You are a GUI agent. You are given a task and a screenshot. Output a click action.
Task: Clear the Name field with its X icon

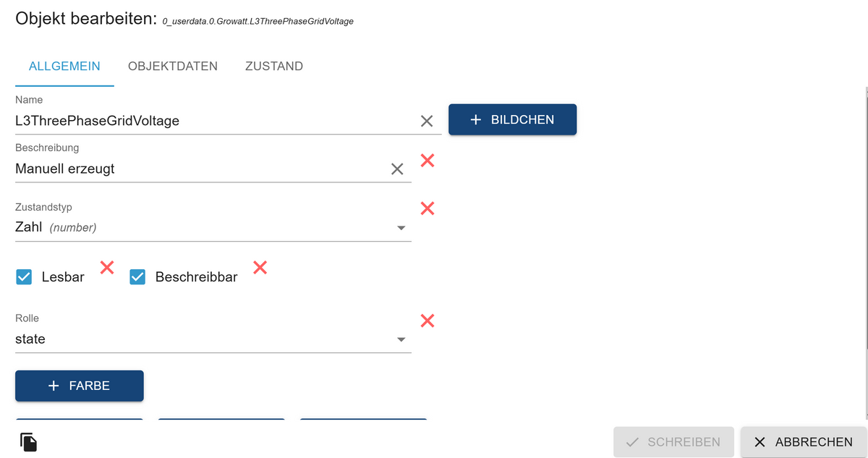coord(427,121)
